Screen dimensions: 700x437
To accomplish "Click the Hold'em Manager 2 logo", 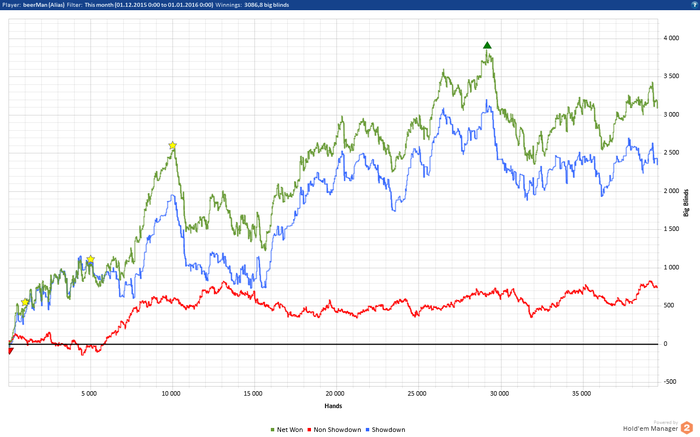I will pyautogui.click(x=657, y=427).
